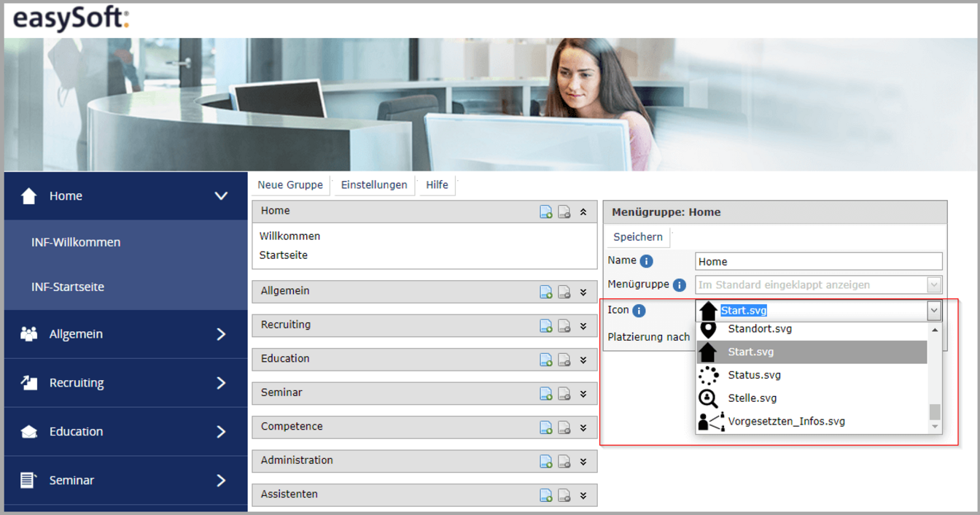The height and width of the screenshot is (515, 980).
Task: Expand the Education sidebar menu chevron
Action: [x=221, y=432]
